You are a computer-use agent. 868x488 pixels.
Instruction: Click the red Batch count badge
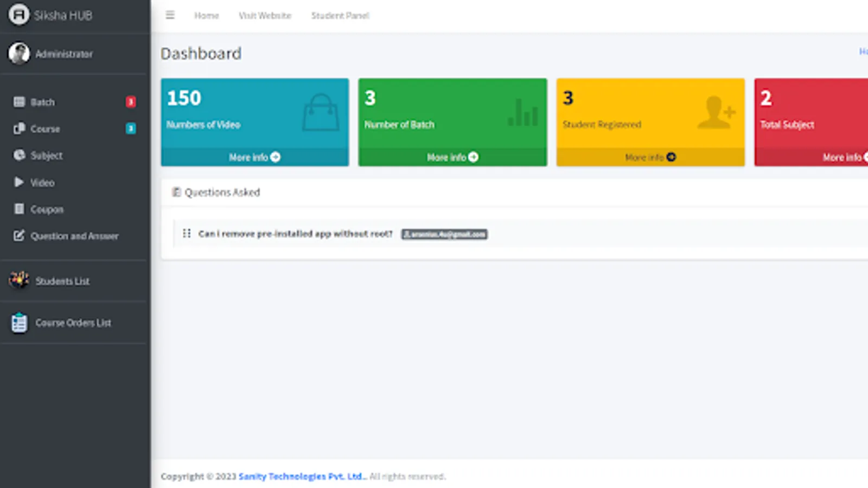[131, 102]
